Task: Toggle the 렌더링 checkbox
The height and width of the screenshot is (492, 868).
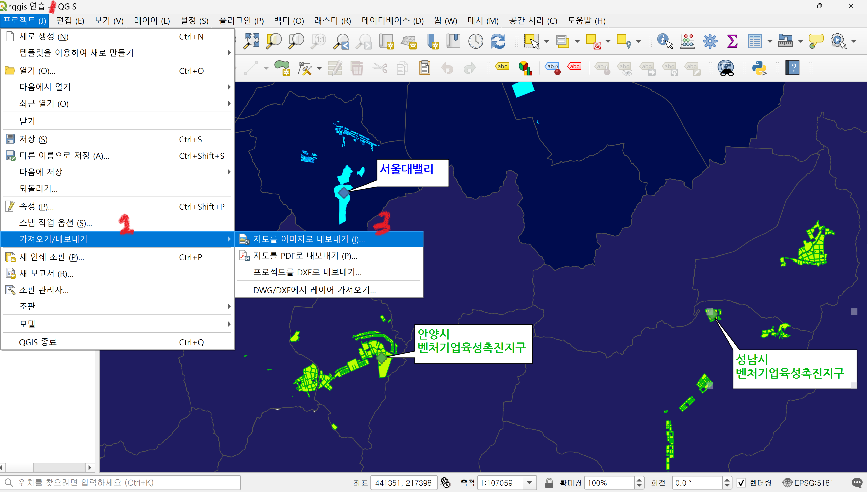Action: pos(741,483)
